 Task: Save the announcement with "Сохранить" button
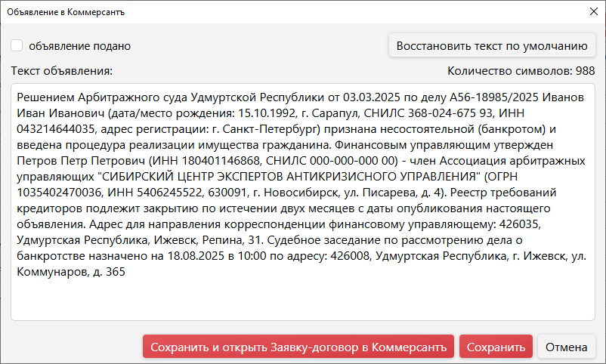click(x=496, y=347)
